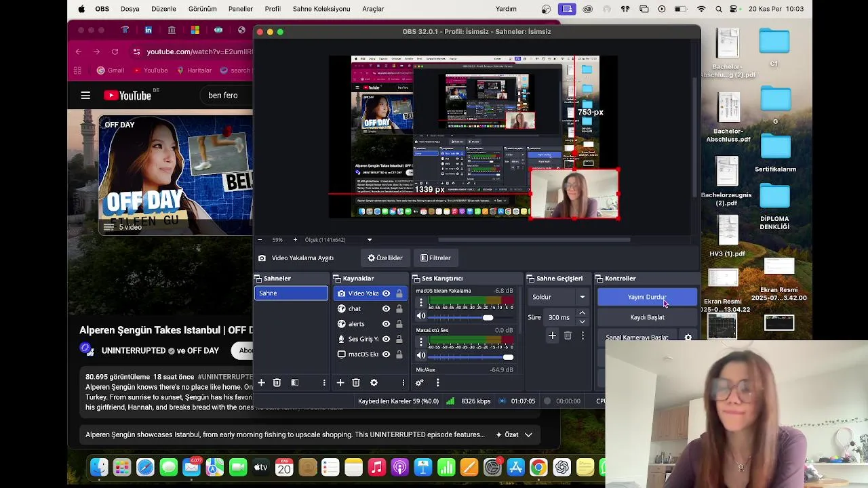Toggle visibility of chat source

click(x=386, y=308)
